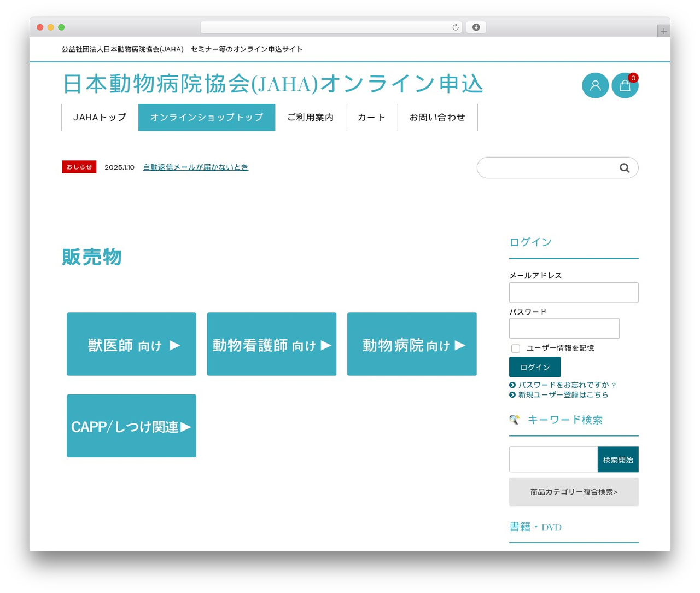Image resolution: width=700 pixels, height=593 pixels.
Task: Click the notice date 2025.1.10
Action: [x=119, y=167]
